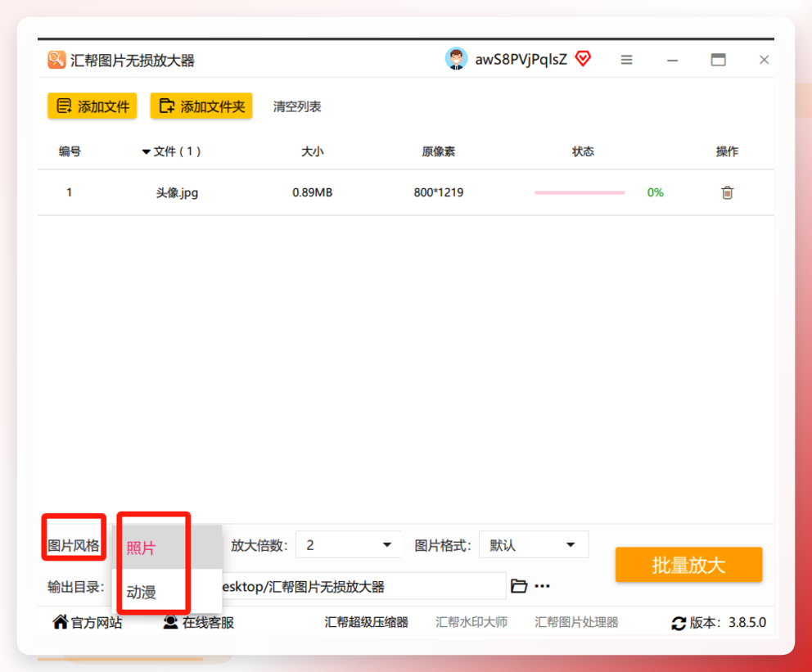Choose 动漫 in the style dropdown list
Image resolution: width=812 pixels, height=672 pixels.
point(167,591)
